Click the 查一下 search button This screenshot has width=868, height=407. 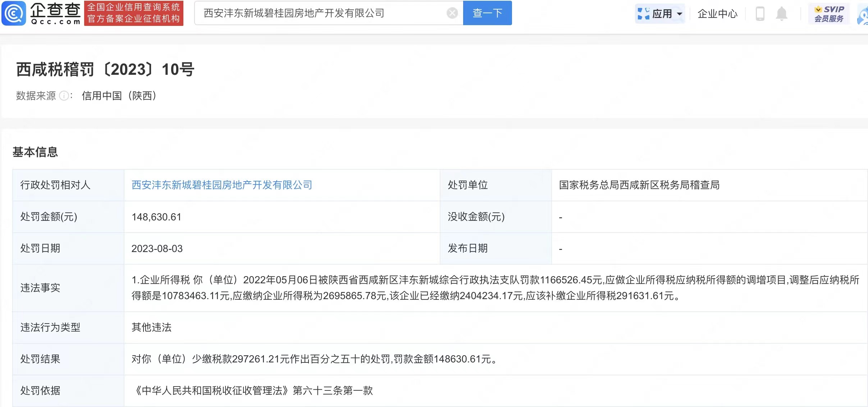[x=487, y=13]
